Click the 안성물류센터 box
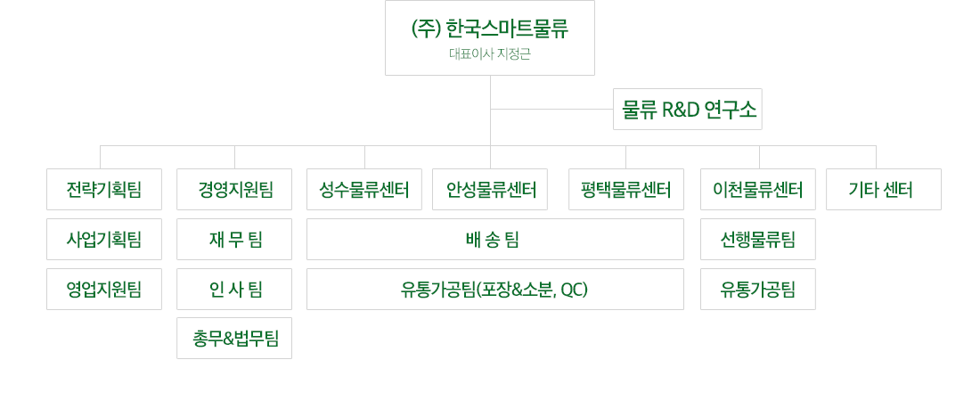Screen dimensions: 980x409 tap(490, 190)
